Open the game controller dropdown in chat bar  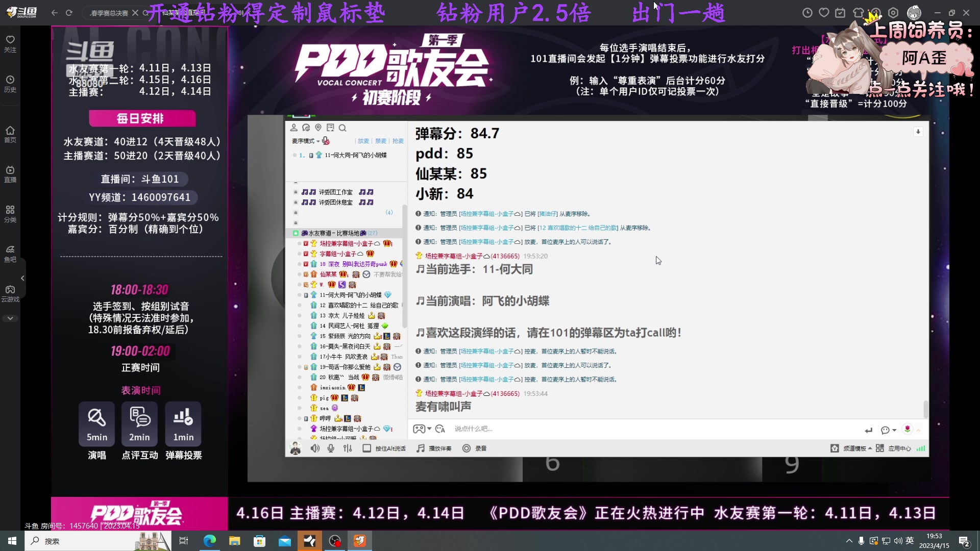click(x=422, y=429)
